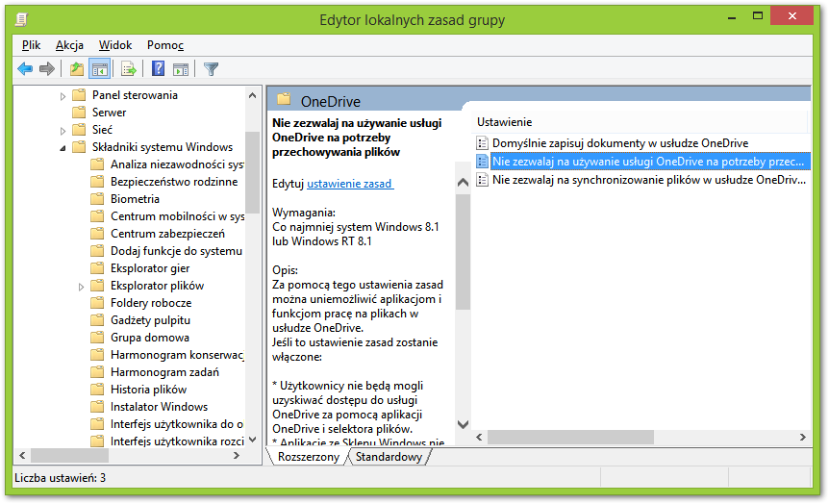Select Serwer in tree

[109, 113]
